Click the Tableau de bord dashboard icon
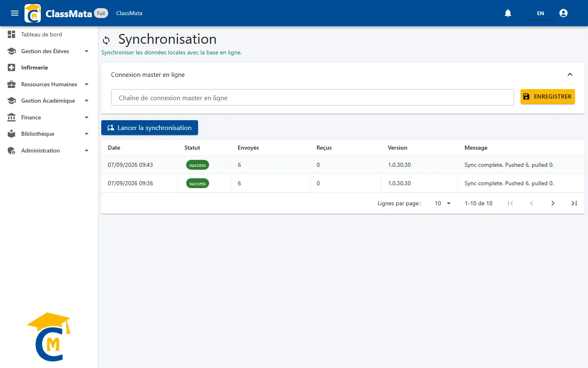The image size is (588, 368). pyautogui.click(x=11, y=34)
